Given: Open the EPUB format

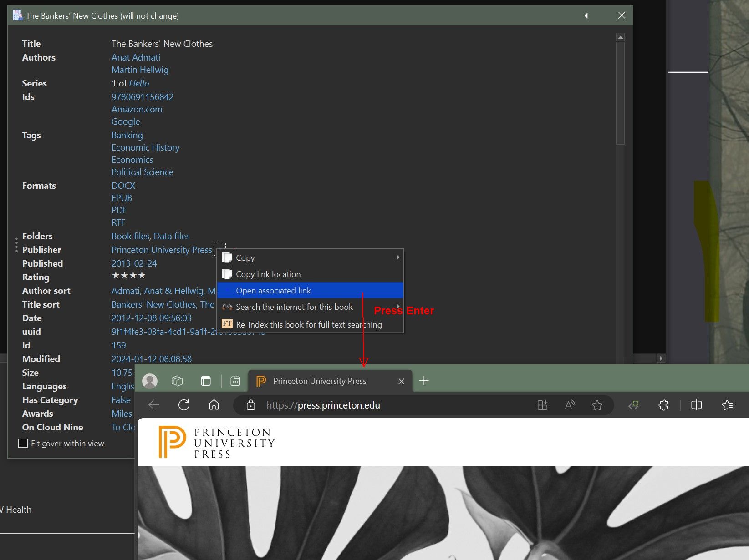Looking at the screenshot, I should point(122,198).
